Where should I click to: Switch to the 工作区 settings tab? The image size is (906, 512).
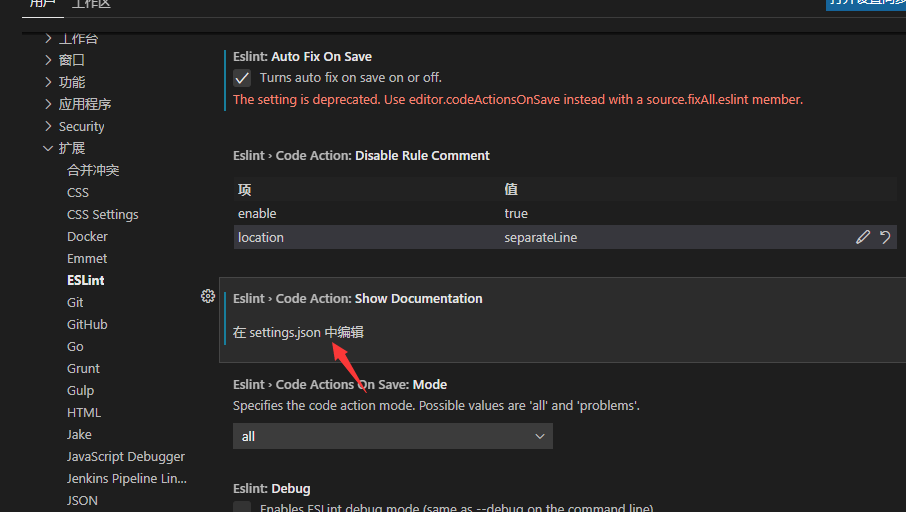point(90,5)
